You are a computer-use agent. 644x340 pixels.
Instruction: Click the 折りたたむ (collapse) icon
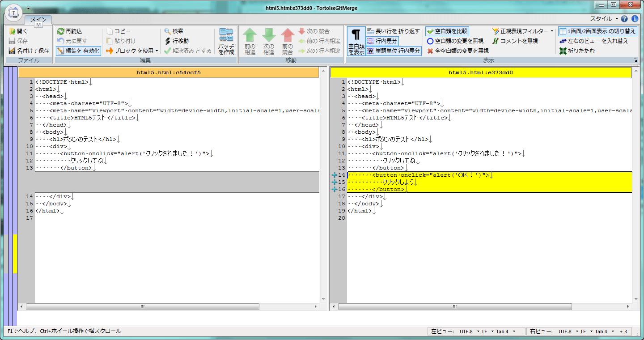(x=563, y=51)
